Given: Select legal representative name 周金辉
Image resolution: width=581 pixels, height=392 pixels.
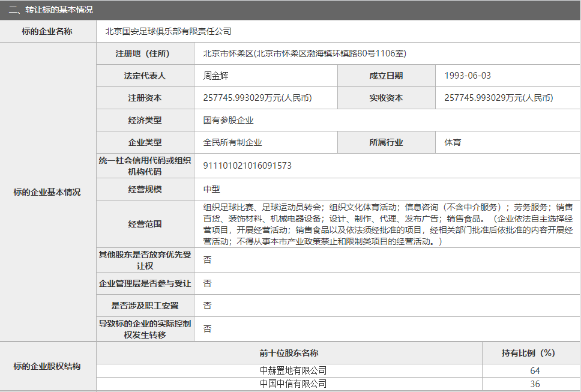Looking at the screenshot, I should pos(216,76).
